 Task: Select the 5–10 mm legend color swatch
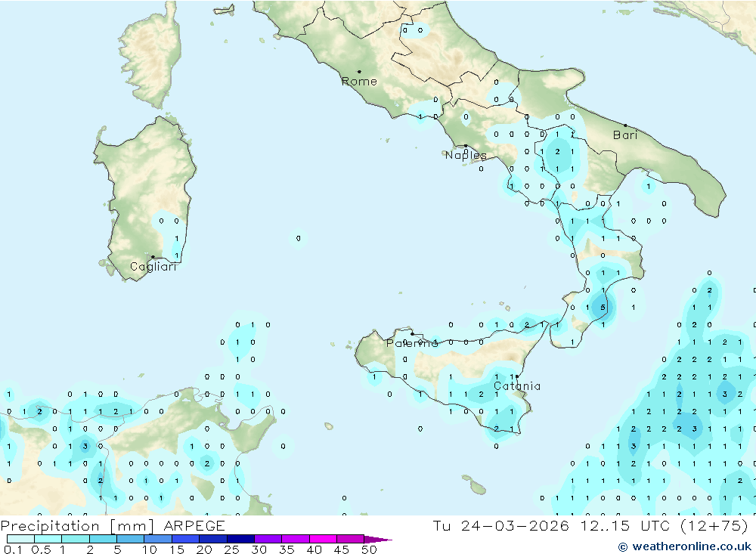pyautogui.click(x=130, y=539)
